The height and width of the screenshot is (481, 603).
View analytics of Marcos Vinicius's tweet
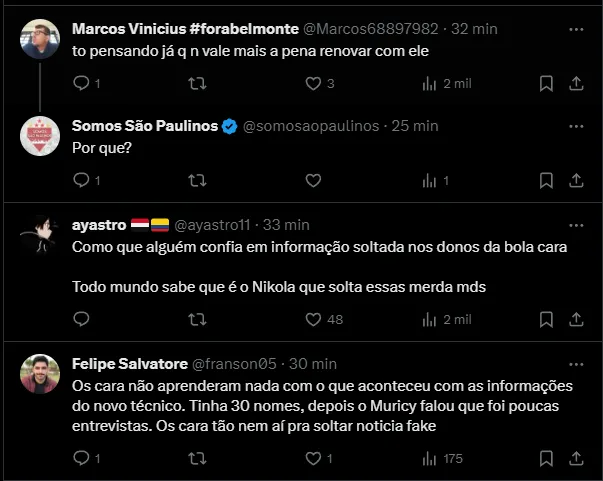(430, 83)
